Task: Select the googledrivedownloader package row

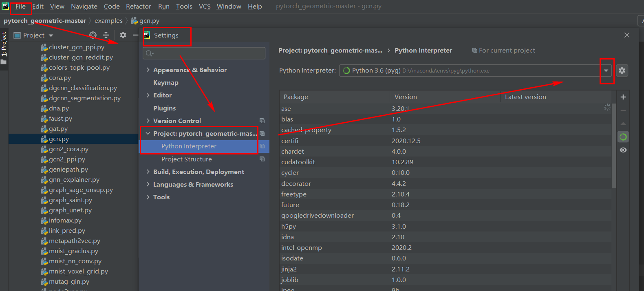Action: [445, 216]
